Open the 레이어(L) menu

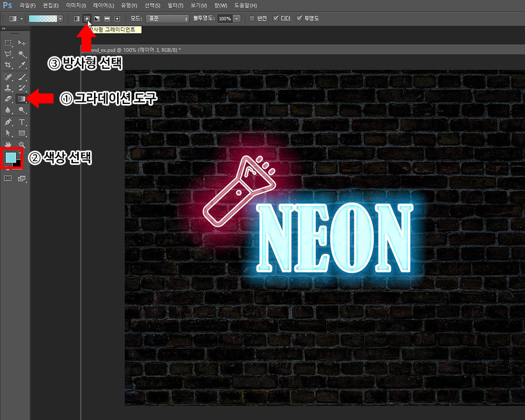[103, 6]
